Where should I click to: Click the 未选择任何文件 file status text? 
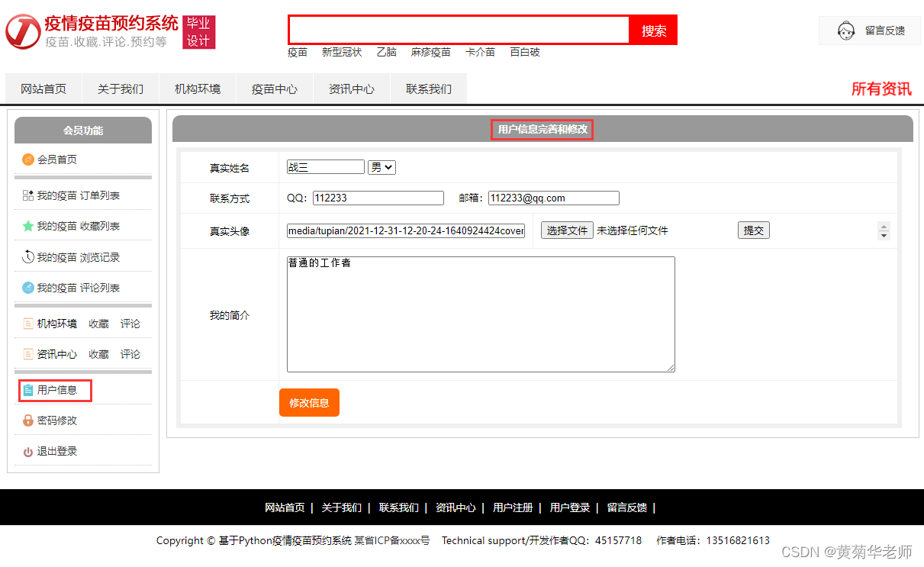pos(633,230)
